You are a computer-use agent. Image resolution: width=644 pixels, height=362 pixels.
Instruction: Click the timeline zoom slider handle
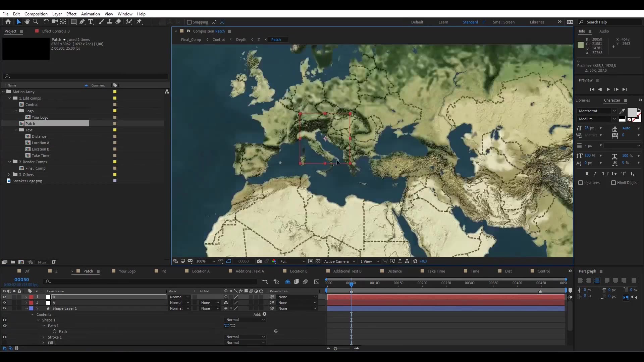click(x=335, y=349)
